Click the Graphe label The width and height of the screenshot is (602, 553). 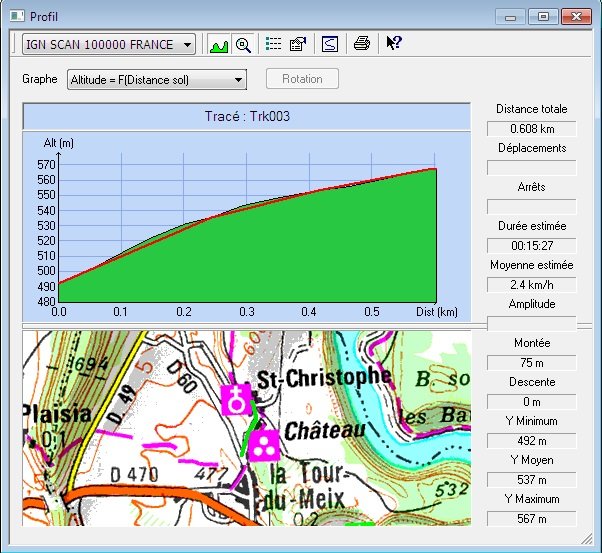pyautogui.click(x=40, y=79)
